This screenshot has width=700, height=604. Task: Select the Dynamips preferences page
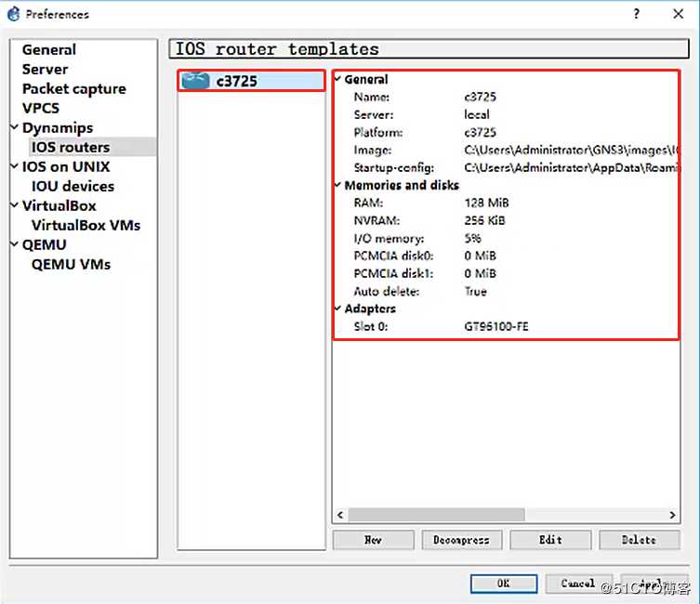(58, 128)
